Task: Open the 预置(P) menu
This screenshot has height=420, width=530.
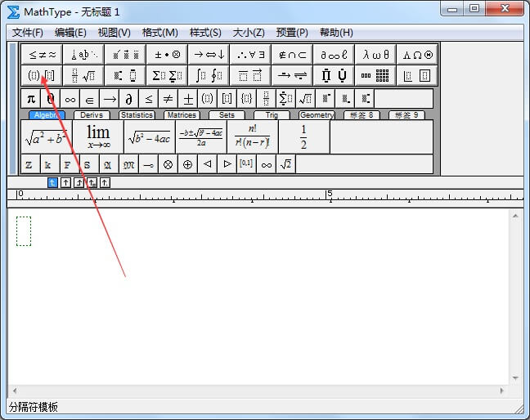Action: click(x=292, y=33)
